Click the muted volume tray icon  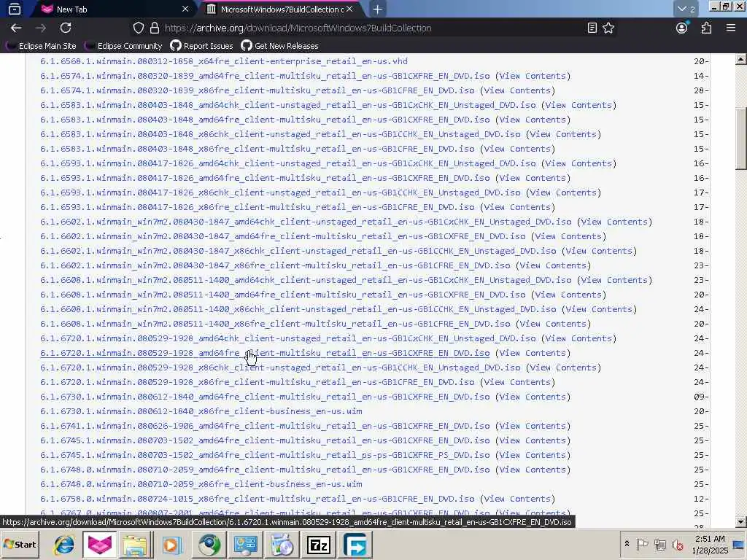click(x=677, y=544)
